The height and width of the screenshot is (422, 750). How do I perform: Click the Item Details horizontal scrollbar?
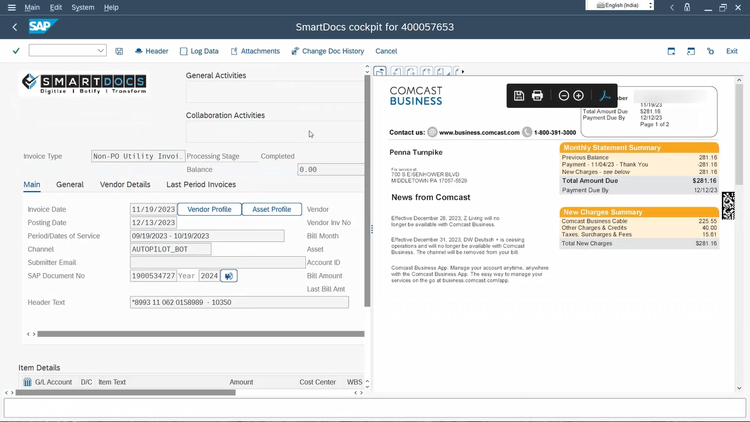(125, 392)
